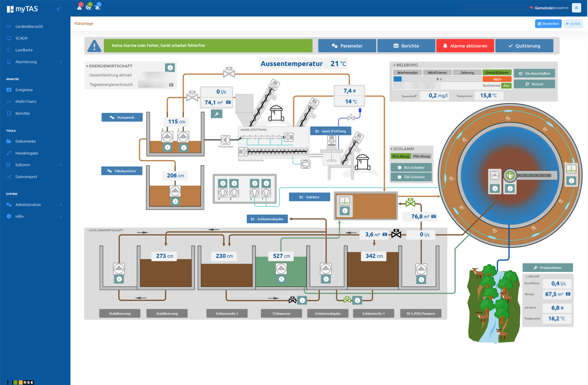Click the green mixer symbol in the selector tank

345,201
